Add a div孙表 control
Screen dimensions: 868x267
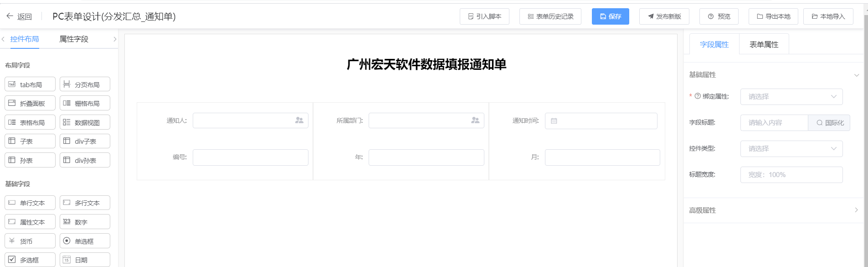pos(85,160)
